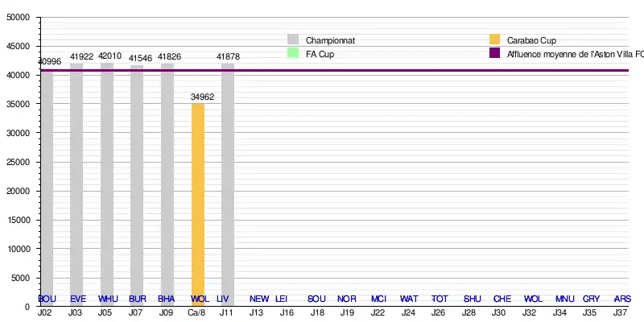Open the WHU team link
The height and width of the screenshot is (322, 644).
108,299
